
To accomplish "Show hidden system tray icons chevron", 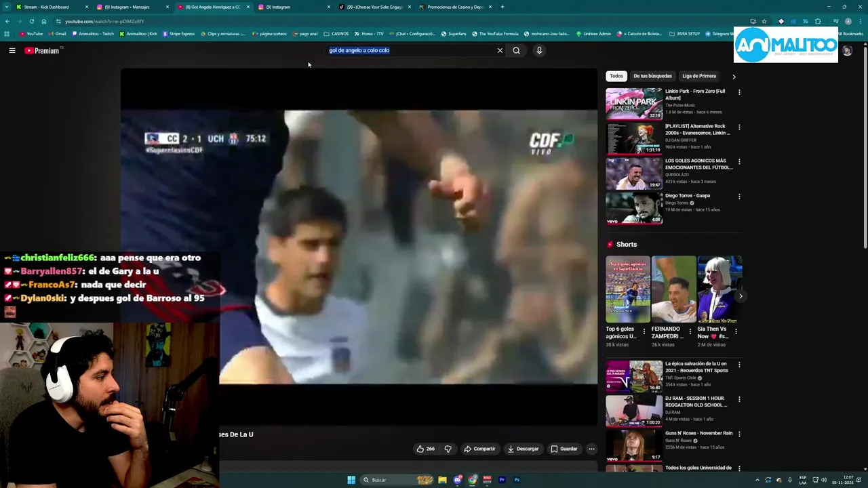I will (757, 480).
